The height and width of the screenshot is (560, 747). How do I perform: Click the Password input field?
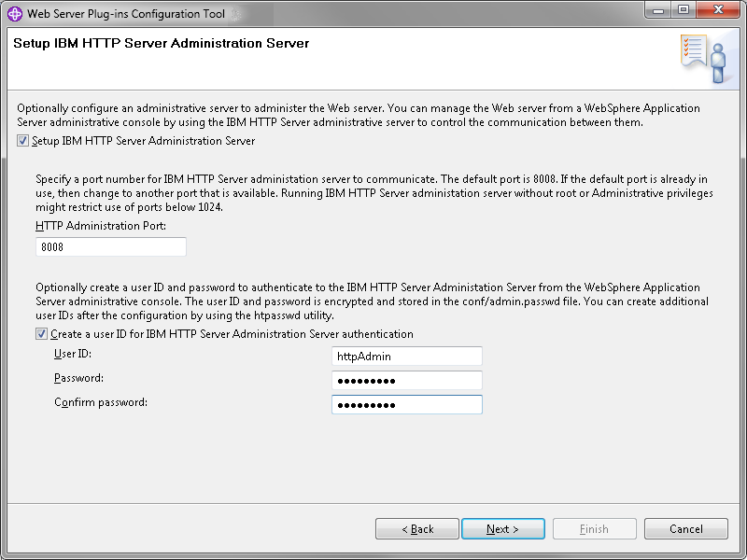[x=407, y=381]
